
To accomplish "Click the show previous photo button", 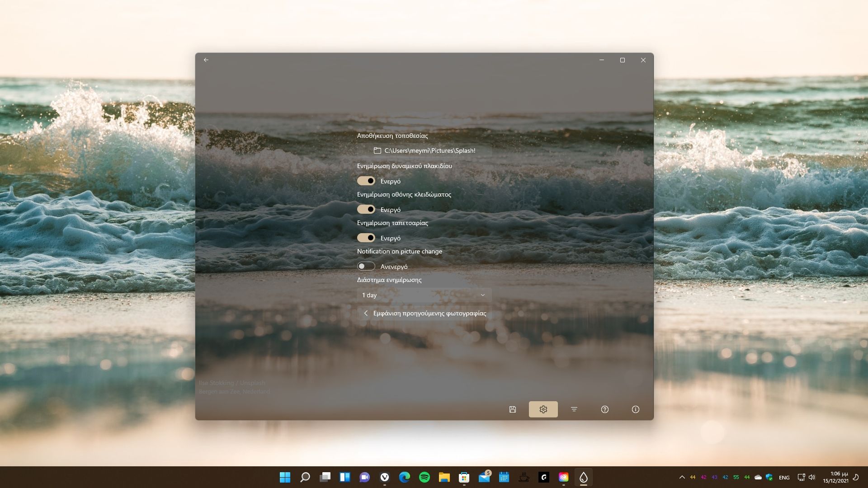I will [424, 313].
